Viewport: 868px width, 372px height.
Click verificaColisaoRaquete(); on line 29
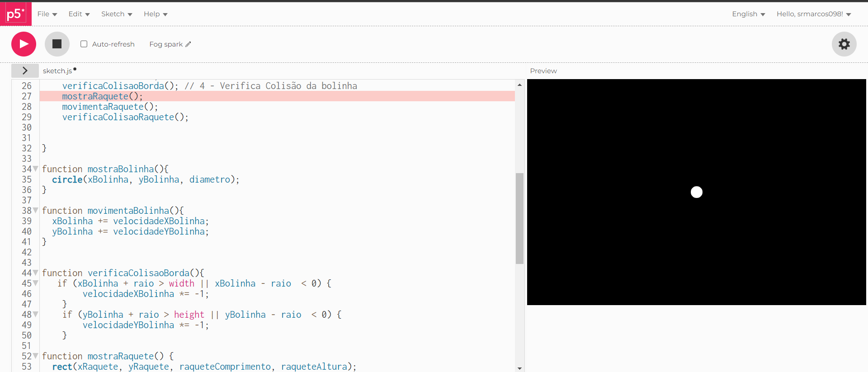click(x=125, y=117)
